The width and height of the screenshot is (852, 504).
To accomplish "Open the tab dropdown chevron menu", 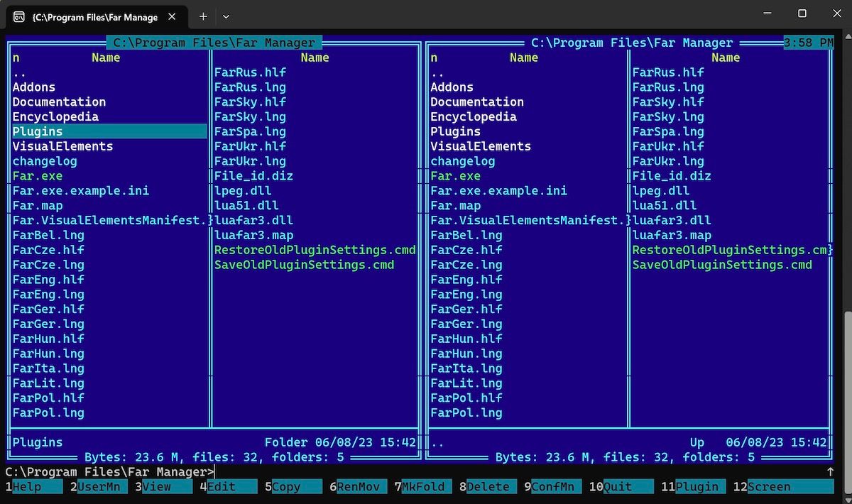I will click(x=226, y=16).
